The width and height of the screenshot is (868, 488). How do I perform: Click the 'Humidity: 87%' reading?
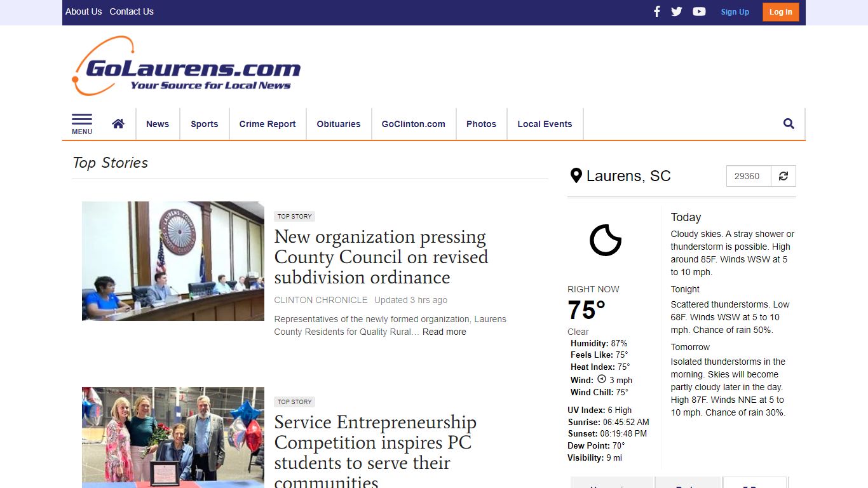click(x=599, y=343)
